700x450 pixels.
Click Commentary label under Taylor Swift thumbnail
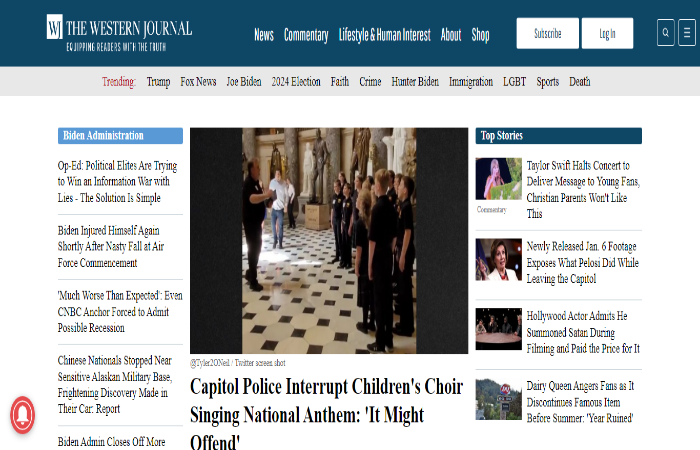point(492,210)
